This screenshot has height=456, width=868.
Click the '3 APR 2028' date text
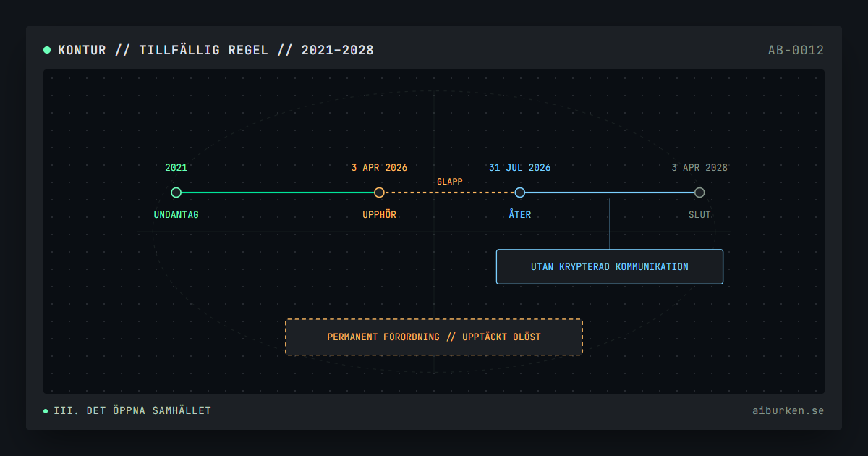pyautogui.click(x=699, y=168)
